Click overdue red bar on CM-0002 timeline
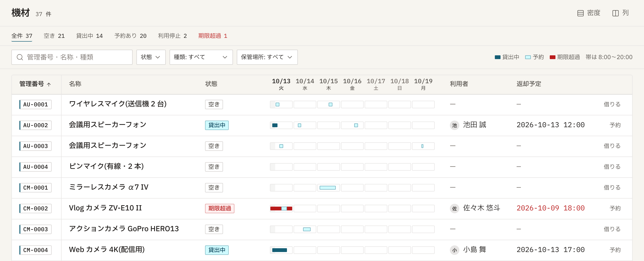Screen dimensions: 644x261 (276, 208)
